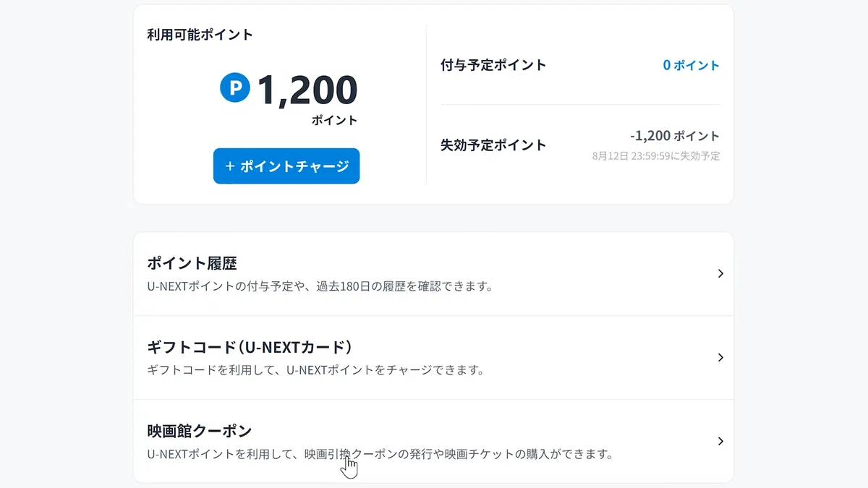The height and width of the screenshot is (488, 868).
Task: Click the ギフトコード description text
Action: click(x=315, y=370)
